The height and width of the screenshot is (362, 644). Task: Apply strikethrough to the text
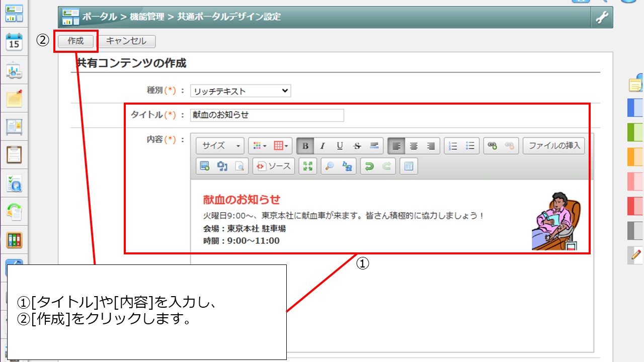click(x=357, y=146)
